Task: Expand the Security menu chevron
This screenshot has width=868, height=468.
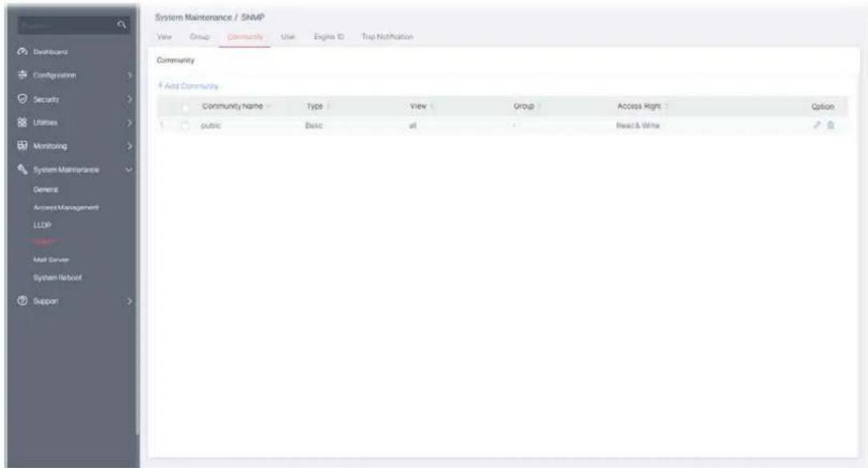Action: point(130,99)
